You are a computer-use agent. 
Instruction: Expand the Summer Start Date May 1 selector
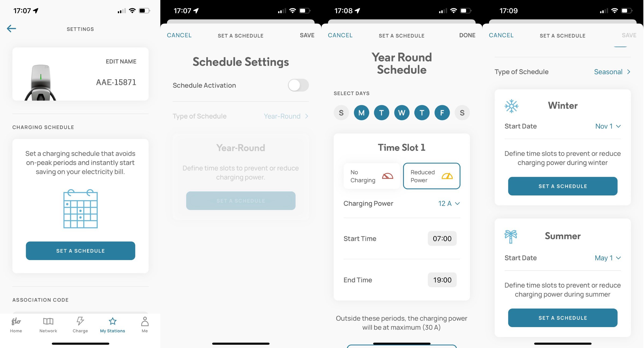(608, 258)
